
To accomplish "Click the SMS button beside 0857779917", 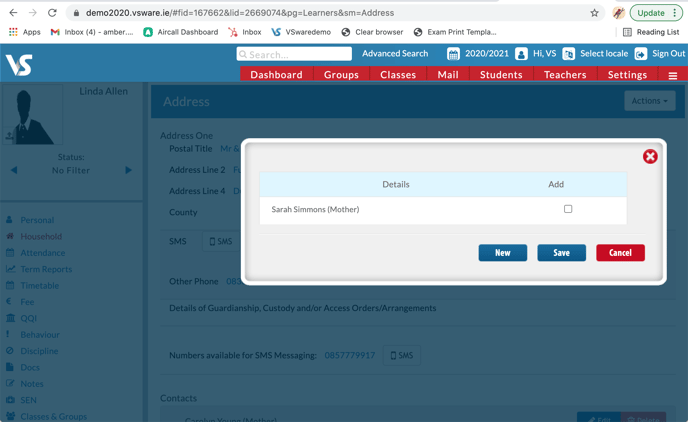I will 401,355.
